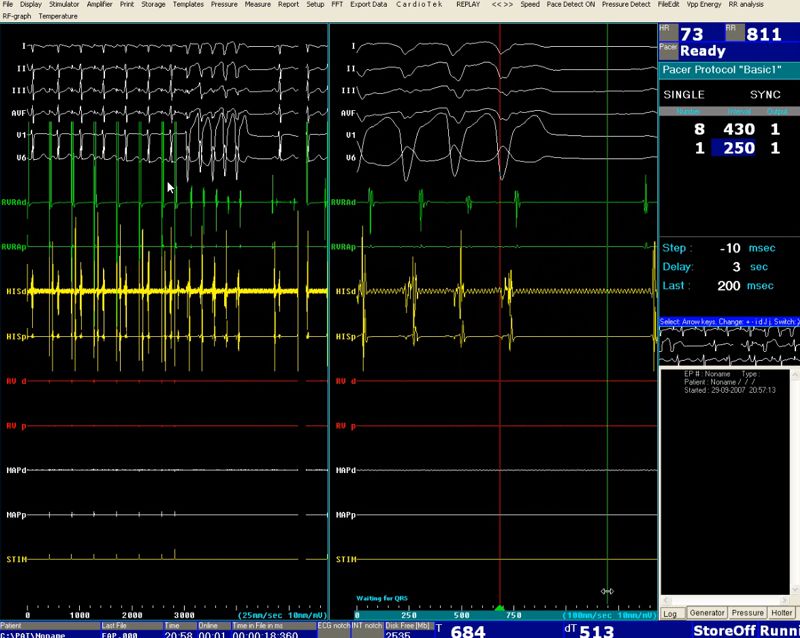
Task: Switch to the Holter tab
Action: pyautogui.click(x=781, y=612)
